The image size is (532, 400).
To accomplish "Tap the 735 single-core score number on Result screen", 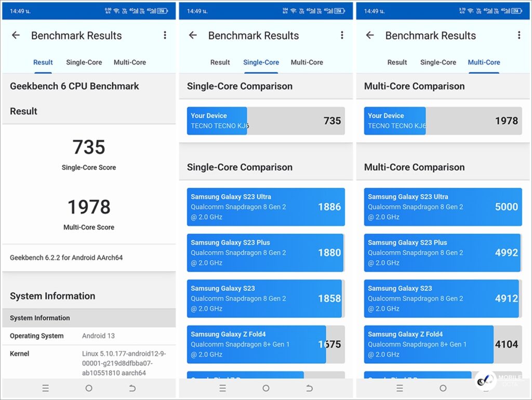I will [89, 147].
